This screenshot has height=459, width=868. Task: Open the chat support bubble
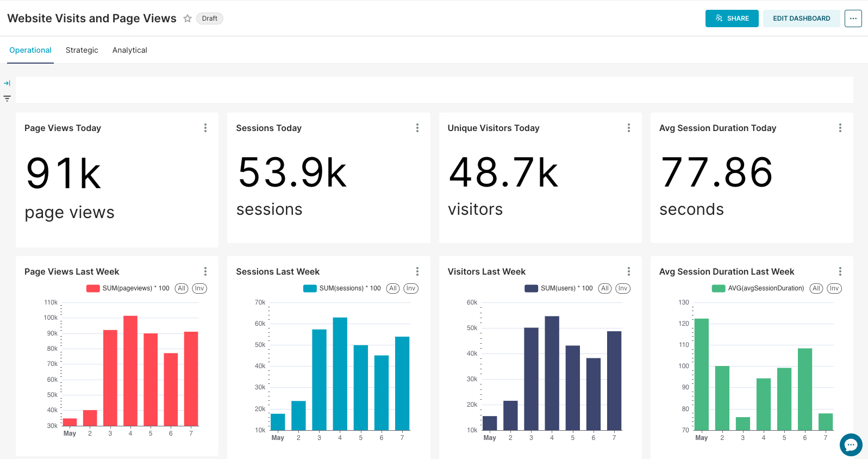(851, 445)
